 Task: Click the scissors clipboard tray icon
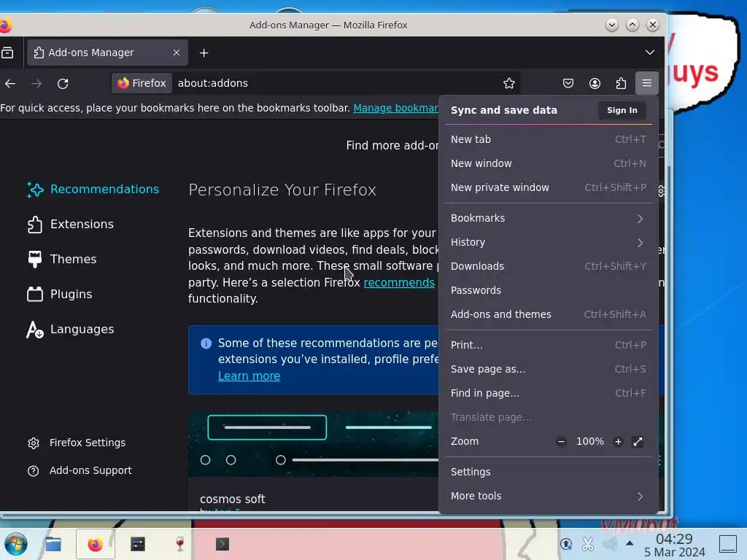click(x=588, y=543)
